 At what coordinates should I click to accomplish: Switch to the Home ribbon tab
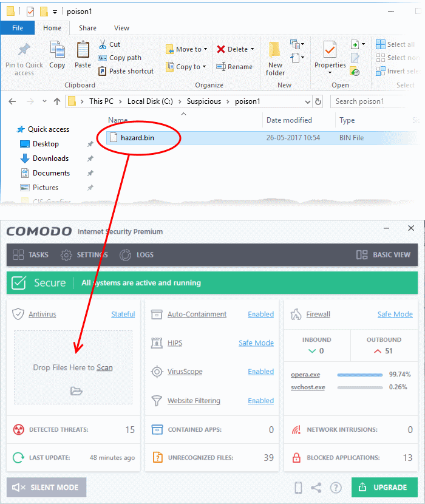click(x=52, y=28)
